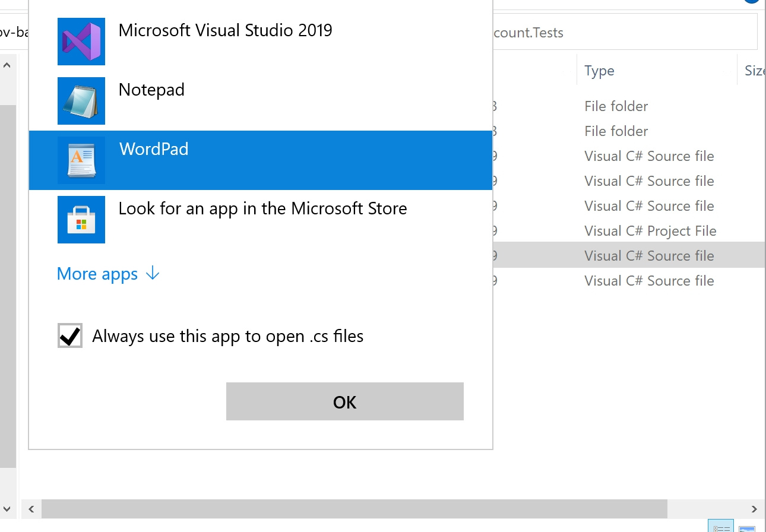Click the horizontal scrollbar thumb in Explorer
Image resolution: width=766 pixels, height=532 pixels.
click(354, 509)
